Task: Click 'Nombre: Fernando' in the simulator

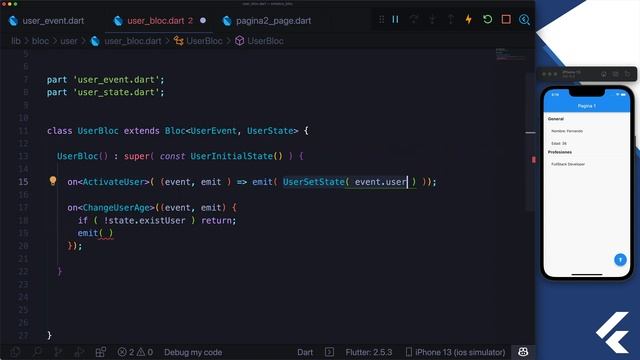Action: pos(567,131)
